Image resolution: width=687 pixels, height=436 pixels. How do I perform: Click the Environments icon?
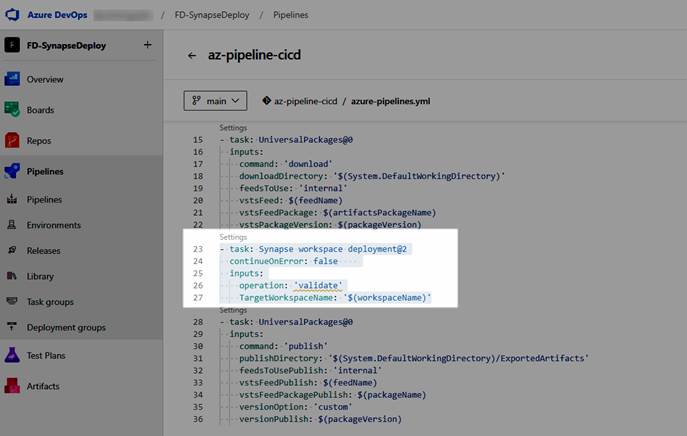point(12,225)
